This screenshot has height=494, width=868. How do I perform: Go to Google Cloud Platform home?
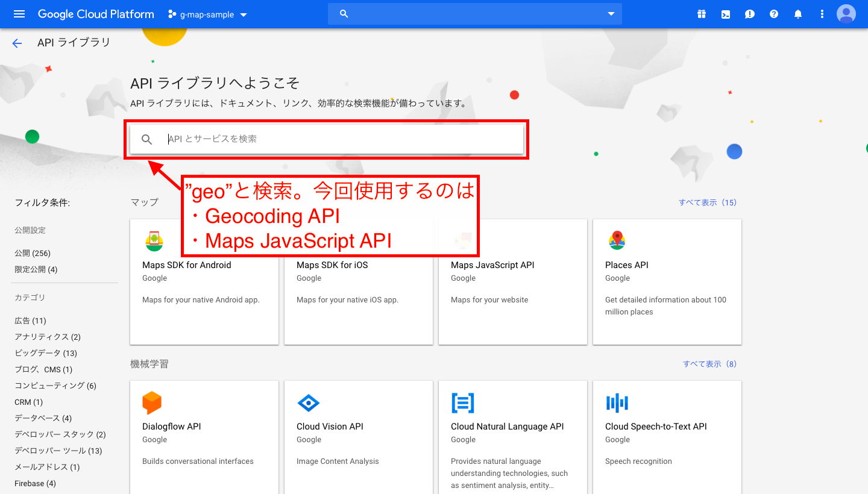click(95, 13)
